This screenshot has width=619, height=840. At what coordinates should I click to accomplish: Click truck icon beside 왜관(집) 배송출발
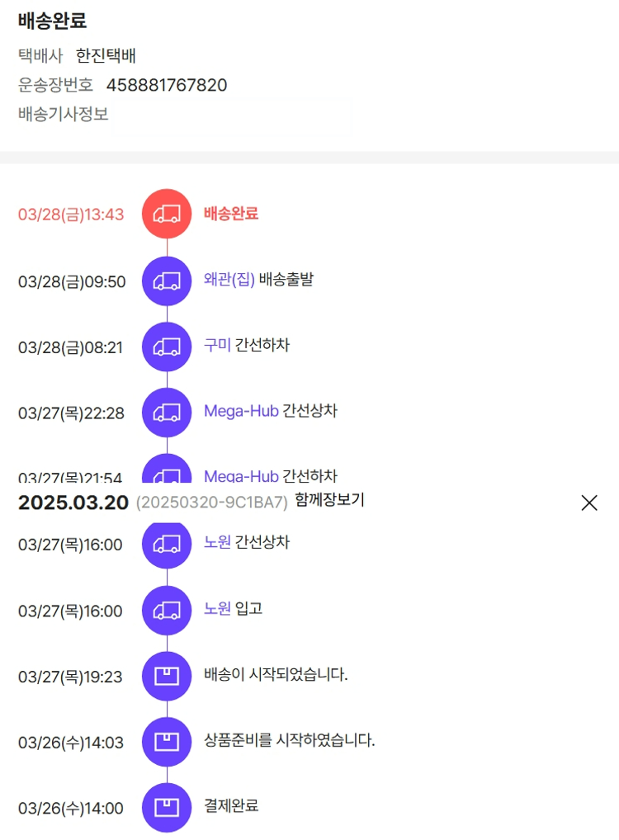point(167,281)
